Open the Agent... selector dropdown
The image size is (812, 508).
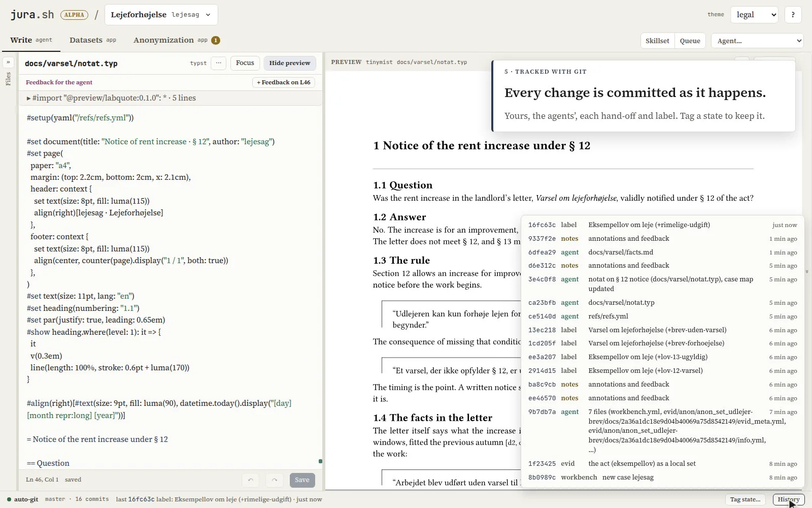[757, 41]
